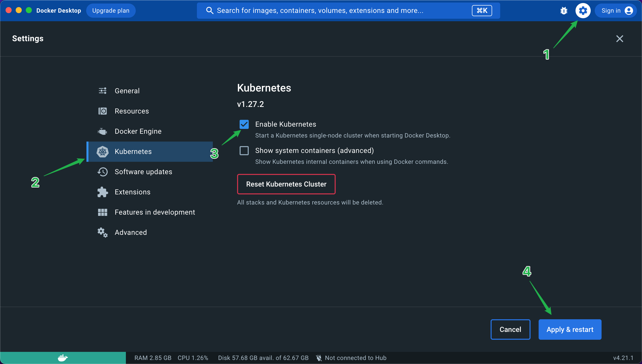Click the Kubernetes wheel sidebar icon
642x364 pixels.
click(x=102, y=152)
